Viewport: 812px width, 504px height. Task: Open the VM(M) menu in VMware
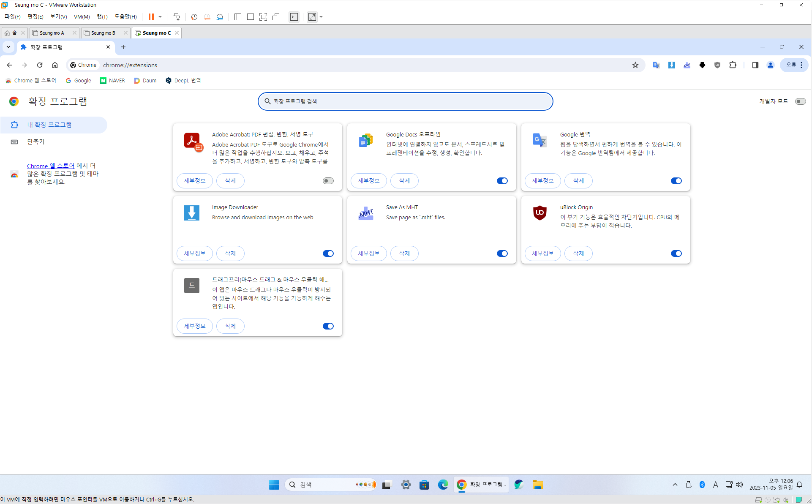point(82,17)
